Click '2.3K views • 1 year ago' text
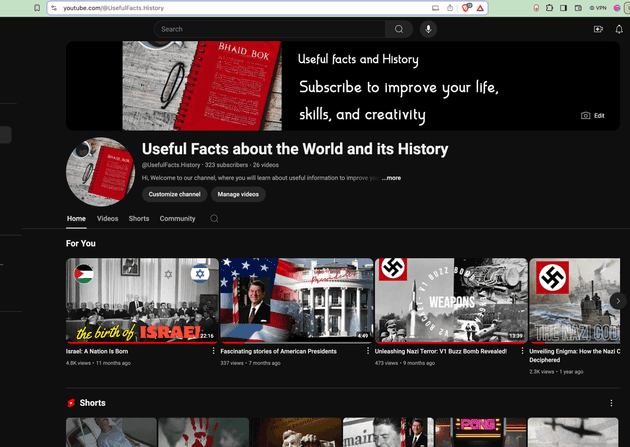This screenshot has width=630, height=447. 556,372
